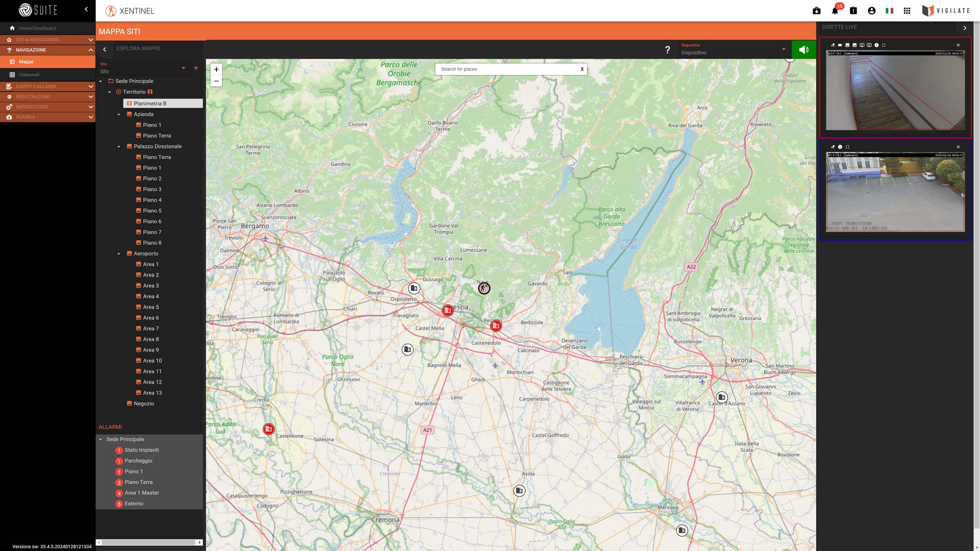Screen dimensions: 980x551
Task: Toggle the green audio speaker button
Action: pyautogui.click(x=803, y=49)
